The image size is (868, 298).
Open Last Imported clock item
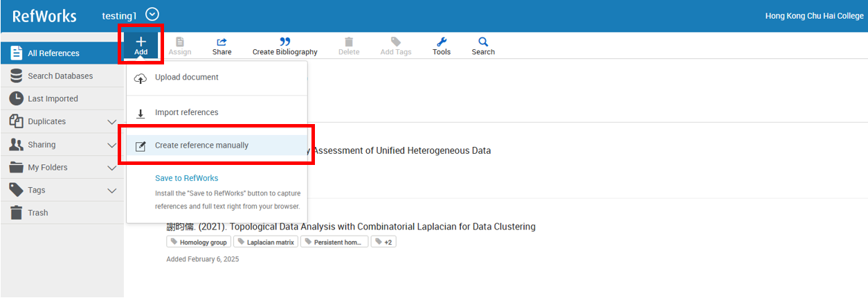coord(53,99)
